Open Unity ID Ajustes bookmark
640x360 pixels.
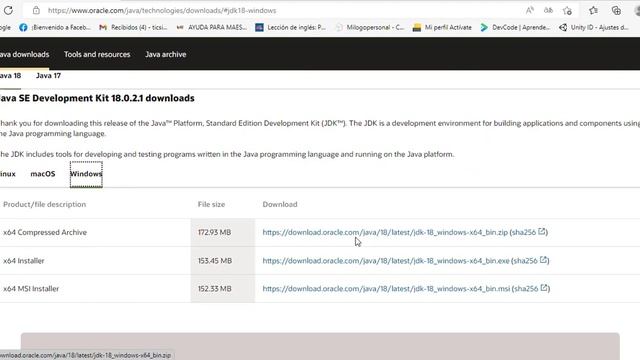(x=594, y=27)
